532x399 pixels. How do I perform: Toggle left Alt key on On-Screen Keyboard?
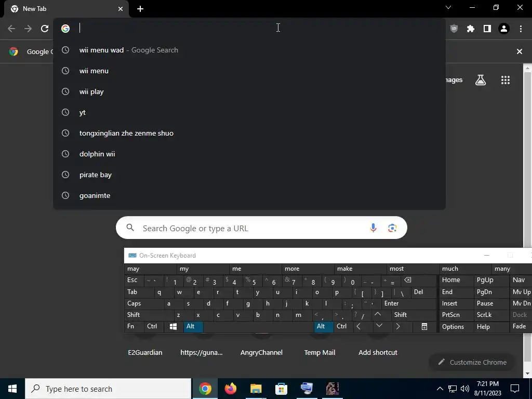194,326
